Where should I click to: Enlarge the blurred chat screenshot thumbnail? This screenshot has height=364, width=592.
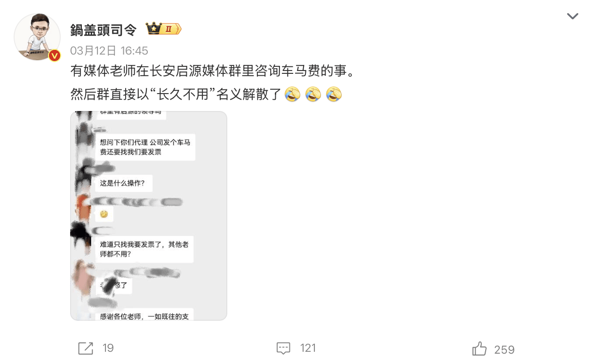pos(149,216)
